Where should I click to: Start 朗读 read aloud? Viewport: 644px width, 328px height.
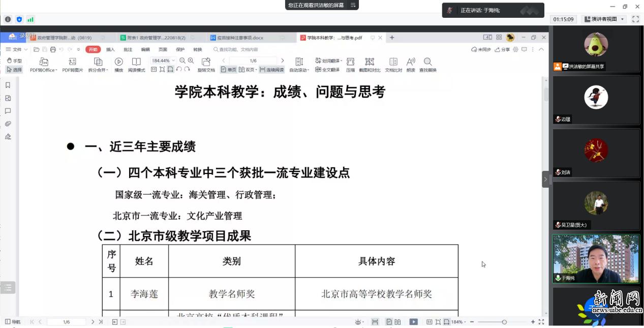411,65
